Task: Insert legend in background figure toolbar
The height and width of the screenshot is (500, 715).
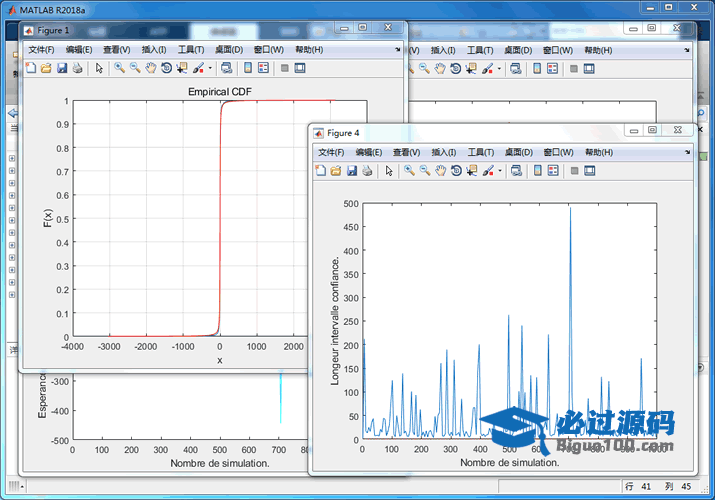Action: [553, 69]
